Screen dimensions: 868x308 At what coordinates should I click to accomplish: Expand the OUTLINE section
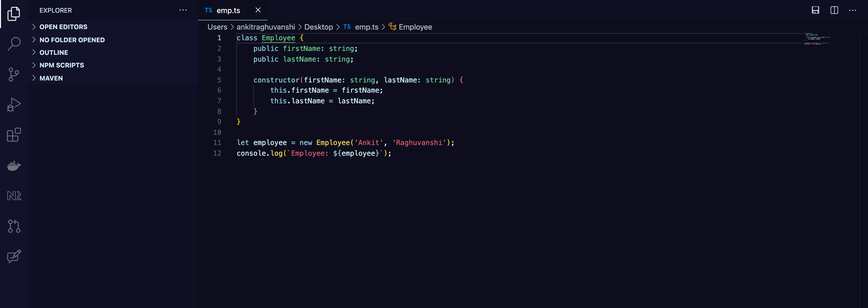click(54, 52)
